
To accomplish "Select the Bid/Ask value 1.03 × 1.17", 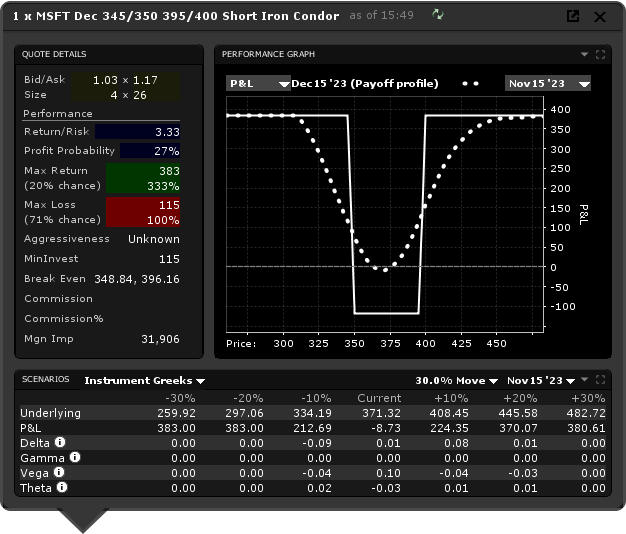I will click(x=125, y=80).
